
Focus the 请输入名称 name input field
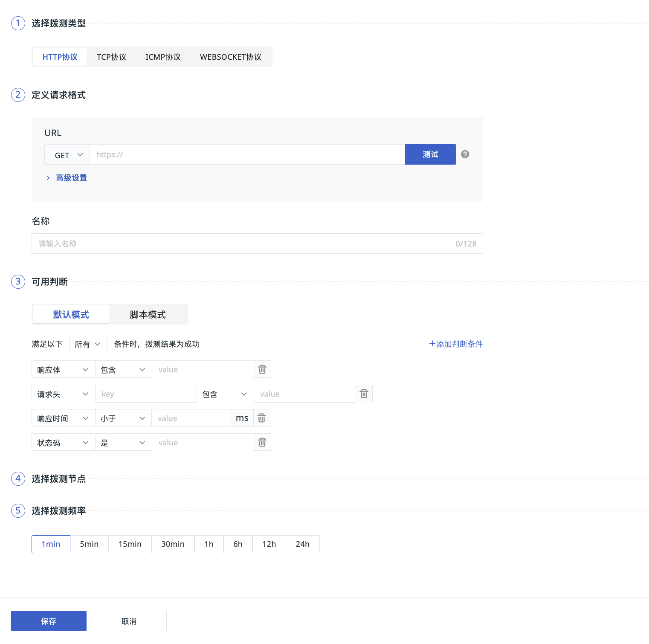[243, 244]
